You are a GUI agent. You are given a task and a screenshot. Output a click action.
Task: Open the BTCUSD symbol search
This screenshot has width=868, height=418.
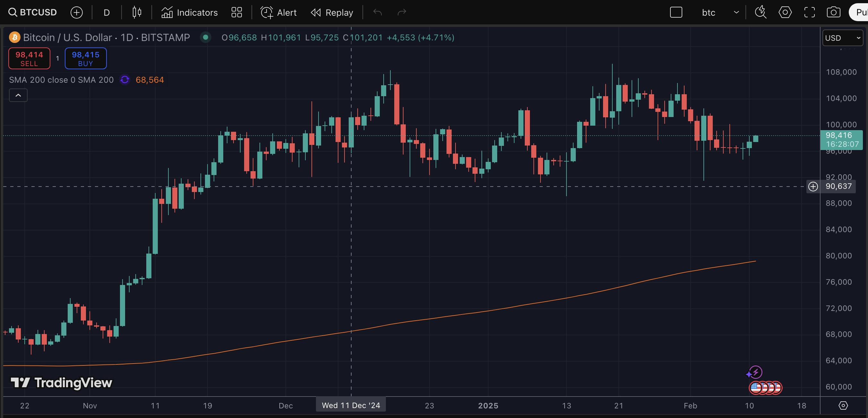pyautogui.click(x=33, y=13)
